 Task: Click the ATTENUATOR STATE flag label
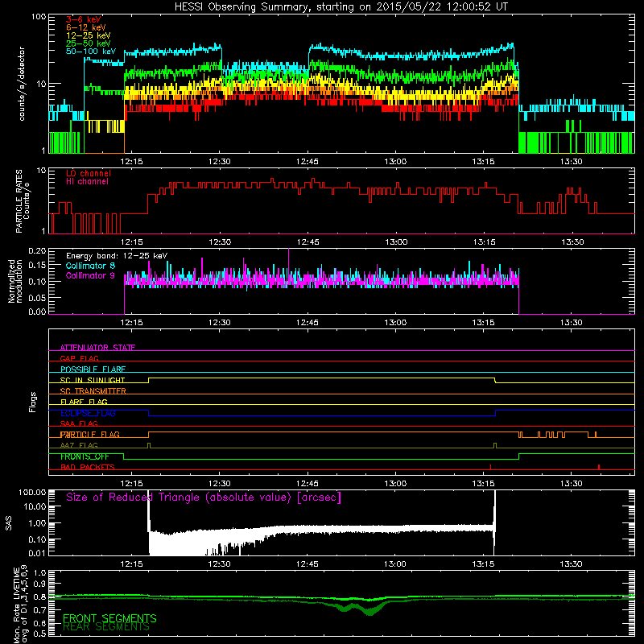tap(97, 348)
